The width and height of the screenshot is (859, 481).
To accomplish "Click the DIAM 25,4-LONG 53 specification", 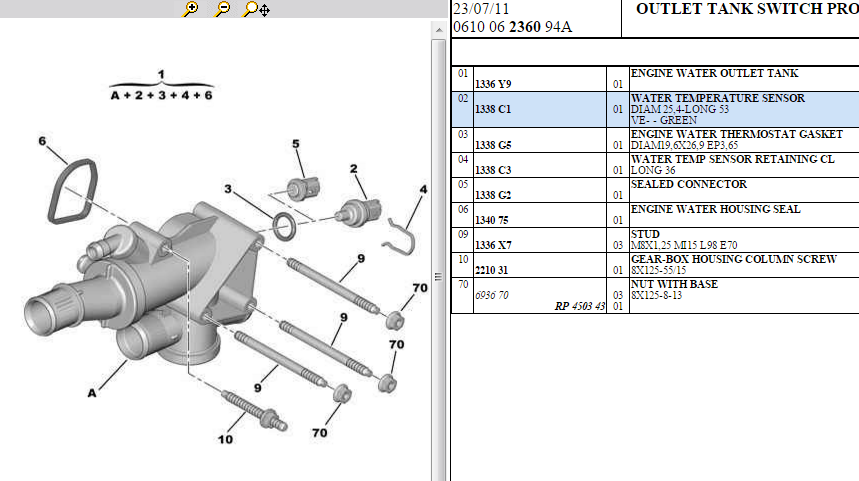I will 680,110.
